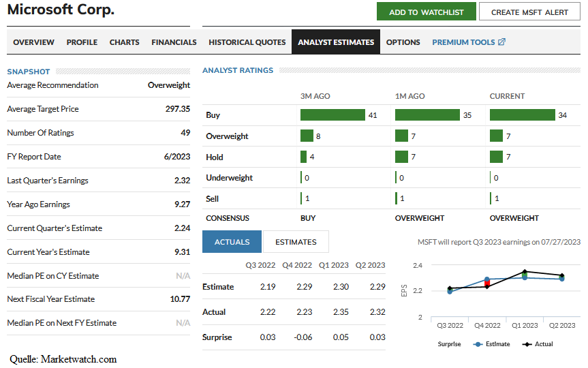Click the Average Target Price value 297.35
The image size is (588, 368).
pos(178,109)
